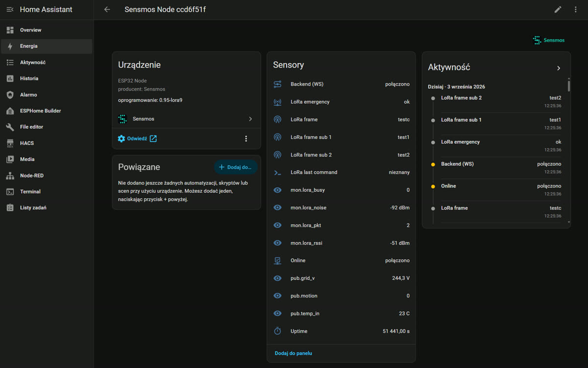This screenshot has width=588, height=368.
Task: Click the -92 dBm noise value
Action: [399, 207]
